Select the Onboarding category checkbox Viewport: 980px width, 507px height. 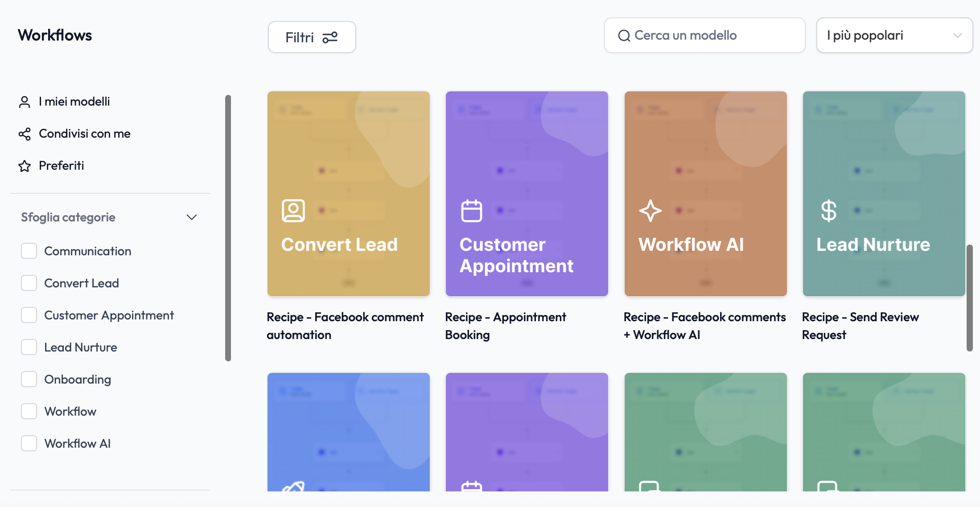pyautogui.click(x=29, y=379)
